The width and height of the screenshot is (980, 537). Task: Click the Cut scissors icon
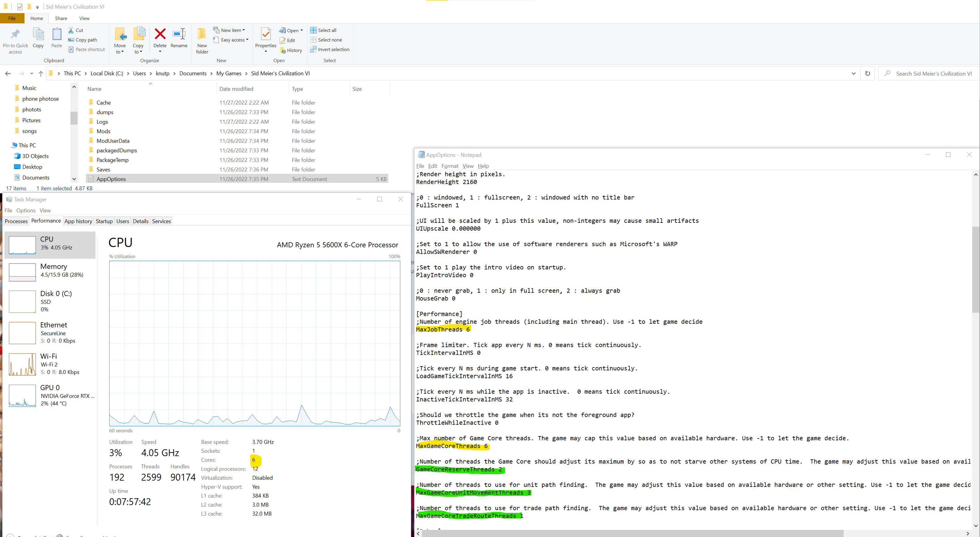71,30
